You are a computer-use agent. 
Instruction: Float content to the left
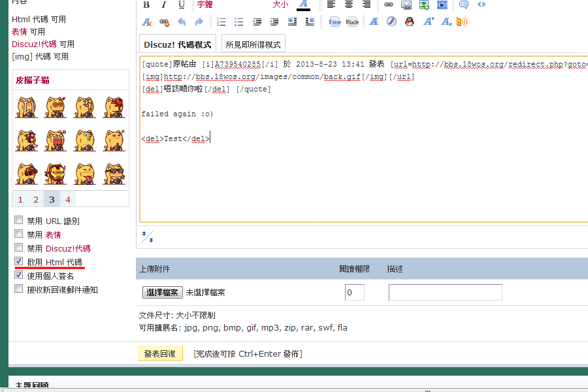(x=292, y=22)
